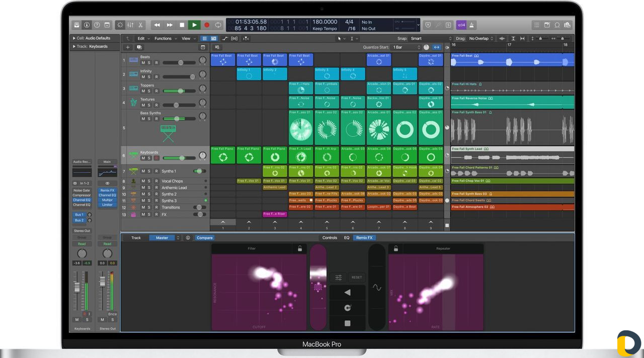Click the Duplicate Track icon
The width and height of the screenshot is (644, 358).
139,47
